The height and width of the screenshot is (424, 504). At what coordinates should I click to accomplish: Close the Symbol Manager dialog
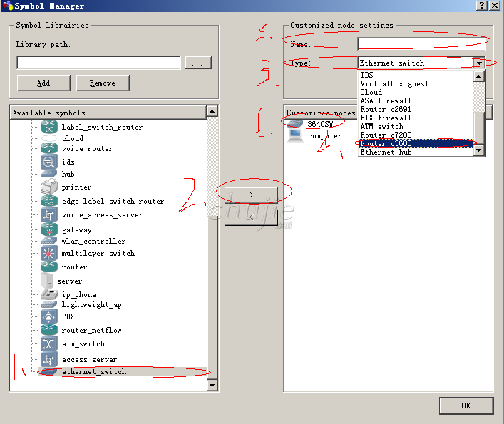pos(494,6)
